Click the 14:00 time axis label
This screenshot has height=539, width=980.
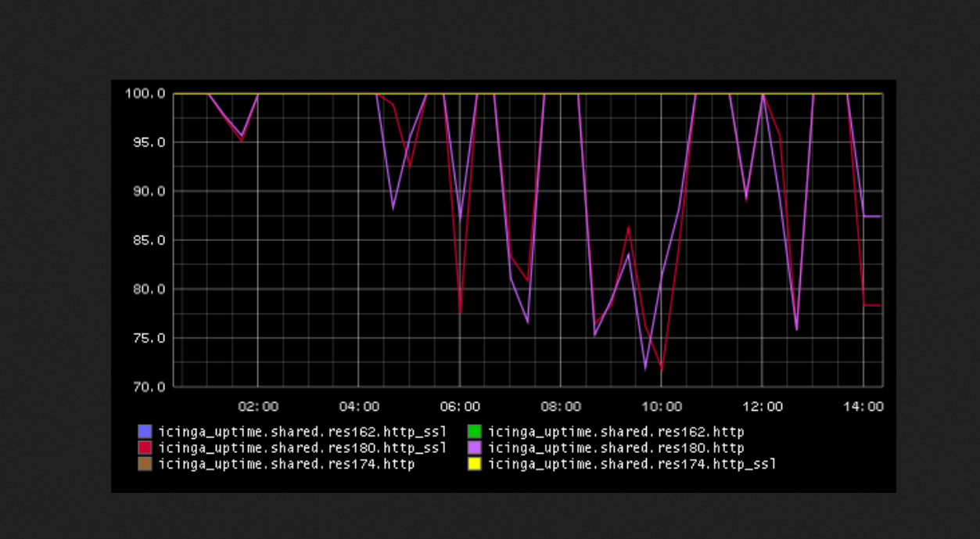863,407
